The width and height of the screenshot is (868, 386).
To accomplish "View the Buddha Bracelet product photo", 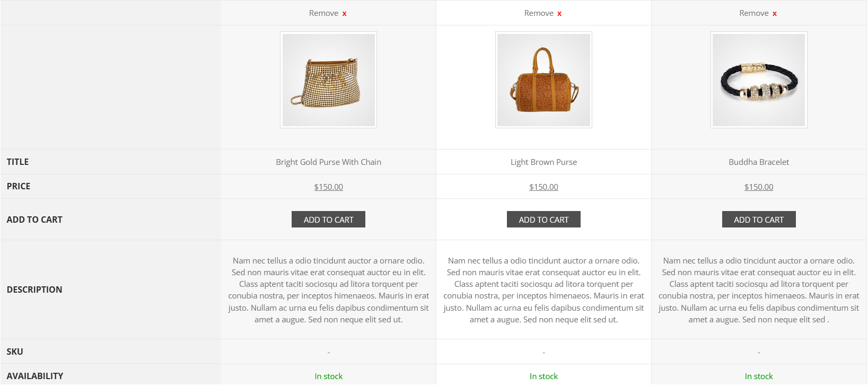I will [x=758, y=80].
